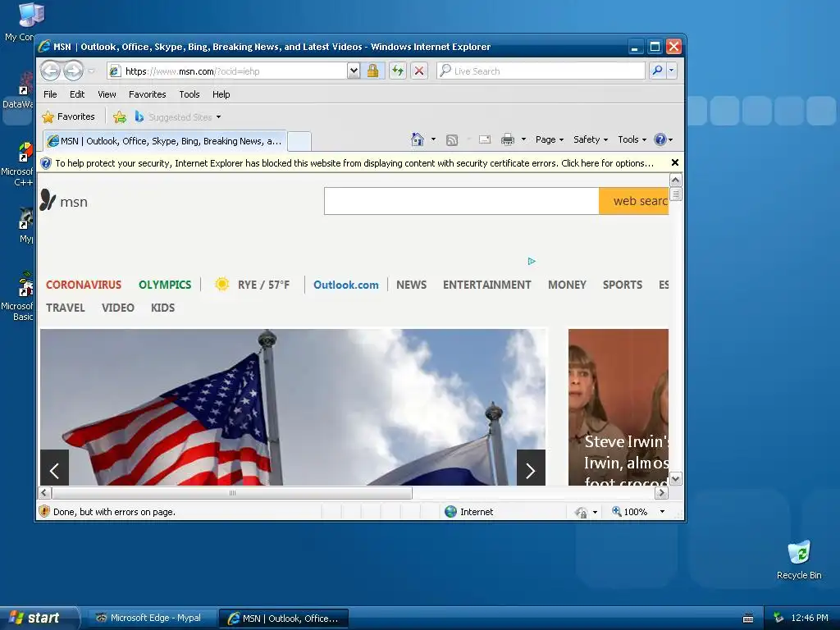
Task: Open the recent pages dropdown arrow
Action: (x=92, y=71)
